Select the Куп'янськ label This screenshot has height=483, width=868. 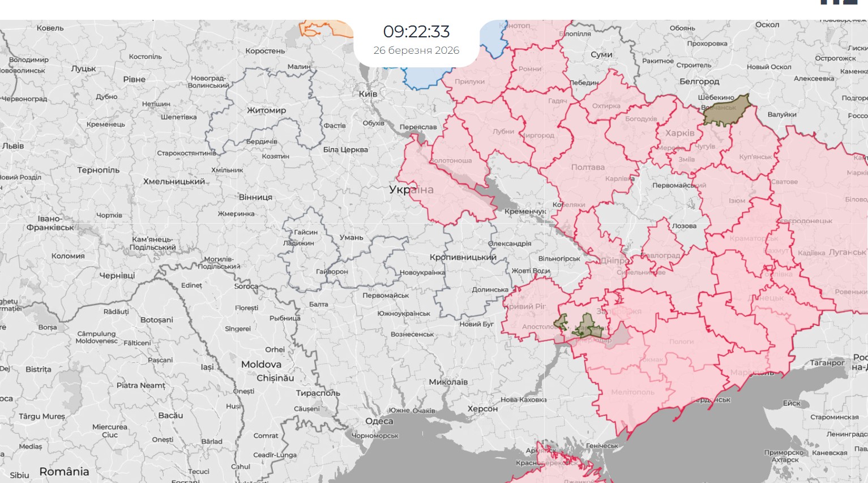click(755, 157)
